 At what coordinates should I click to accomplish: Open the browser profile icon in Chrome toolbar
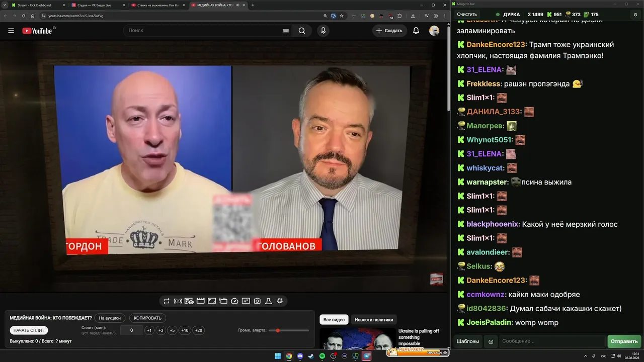436,16
